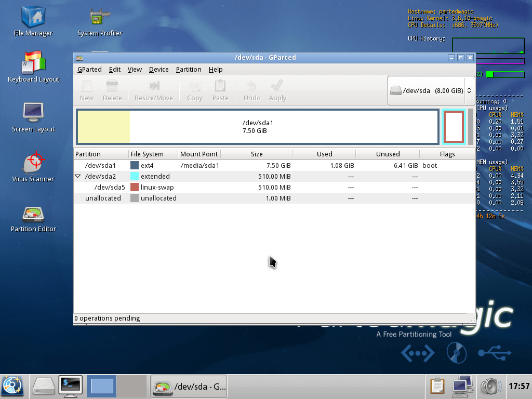532x399 pixels.
Task: Click the New partition toolbar icon
Action: pos(87,90)
